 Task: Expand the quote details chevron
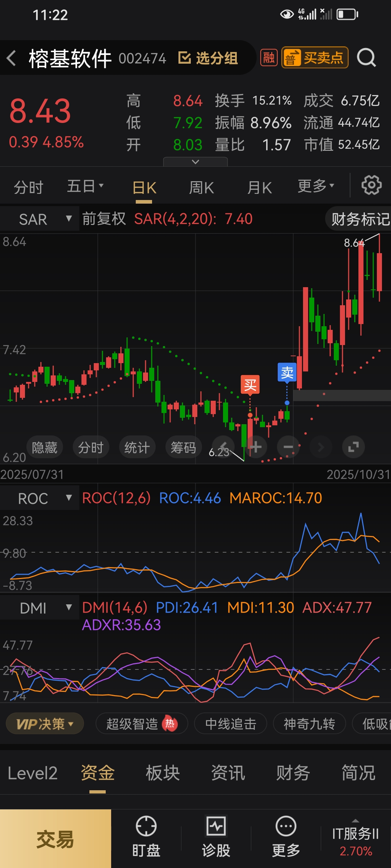pyautogui.click(x=195, y=162)
